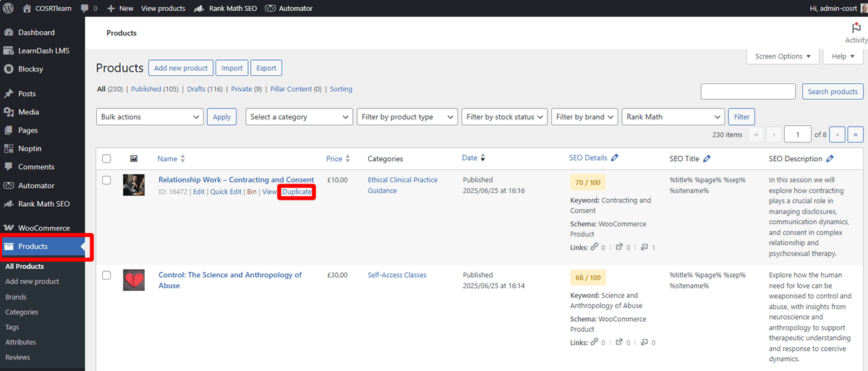
Task: Show Drafts products filter
Action: click(x=205, y=89)
